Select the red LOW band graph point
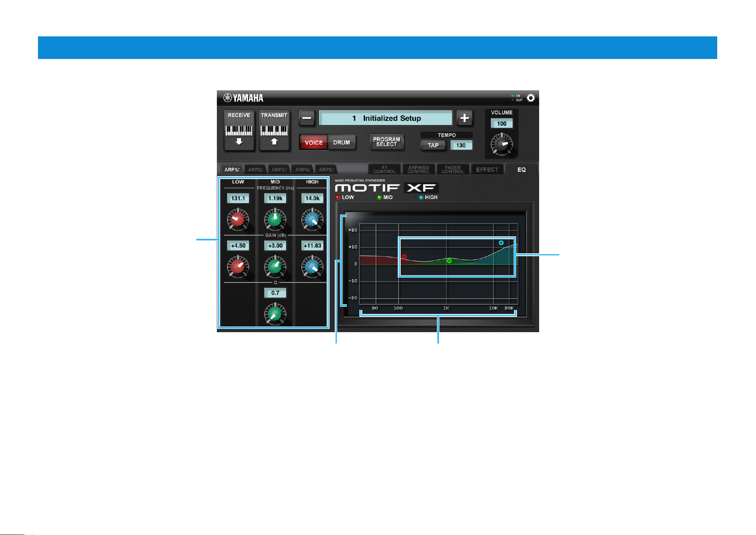 (404, 257)
